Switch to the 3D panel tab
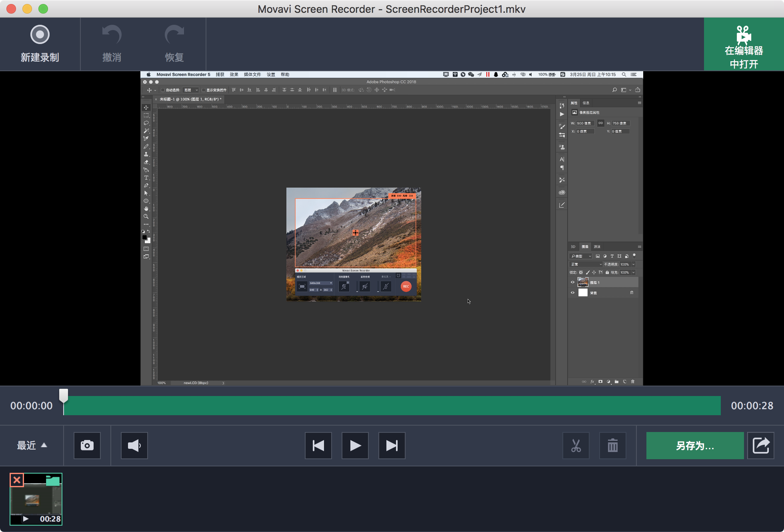 click(573, 246)
